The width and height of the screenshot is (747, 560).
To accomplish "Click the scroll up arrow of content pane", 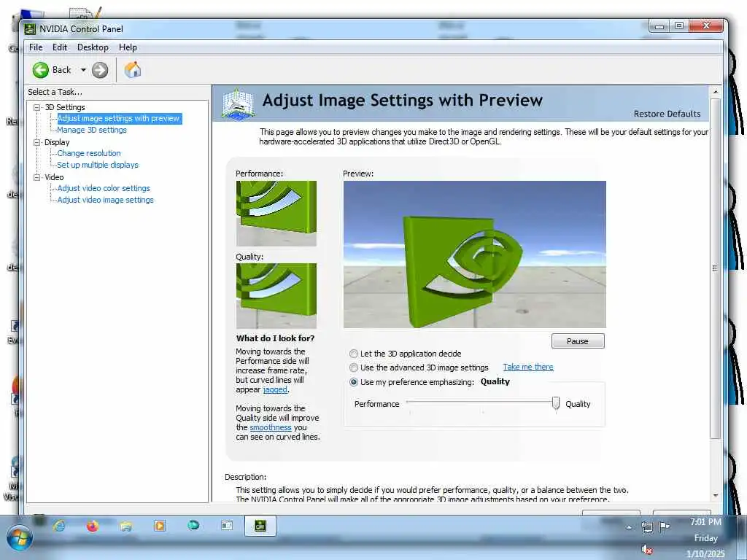I will pyautogui.click(x=715, y=91).
